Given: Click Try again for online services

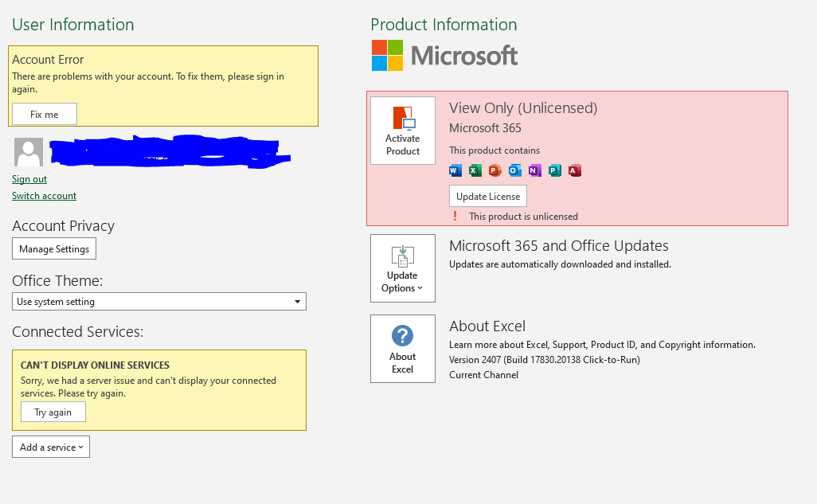Looking at the screenshot, I should [53, 412].
